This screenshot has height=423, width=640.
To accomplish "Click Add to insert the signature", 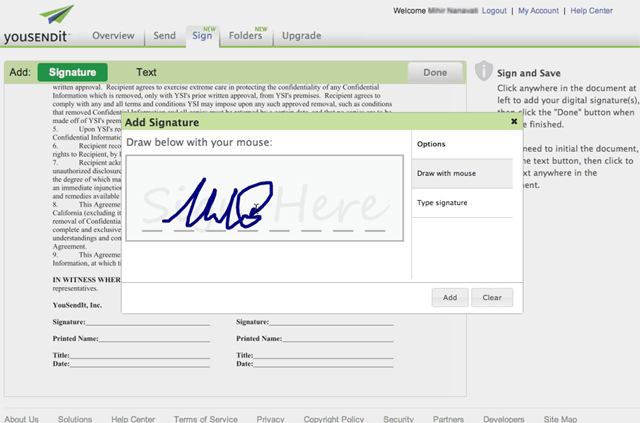I will click(450, 297).
